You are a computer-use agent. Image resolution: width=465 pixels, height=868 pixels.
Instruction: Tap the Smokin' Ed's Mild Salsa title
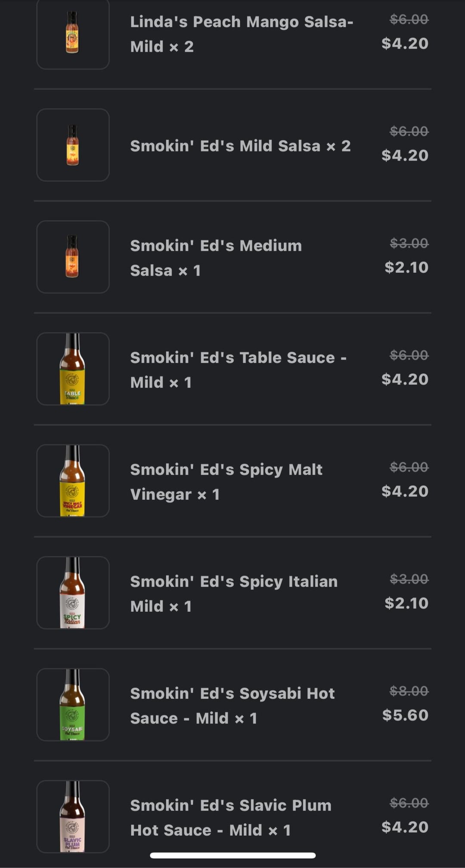point(240,146)
